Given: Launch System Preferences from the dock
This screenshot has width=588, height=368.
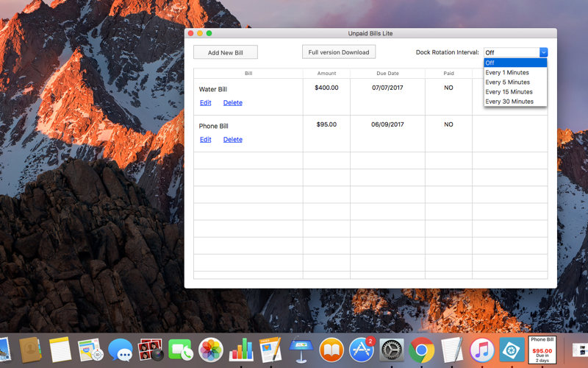Looking at the screenshot, I should [392, 350].
